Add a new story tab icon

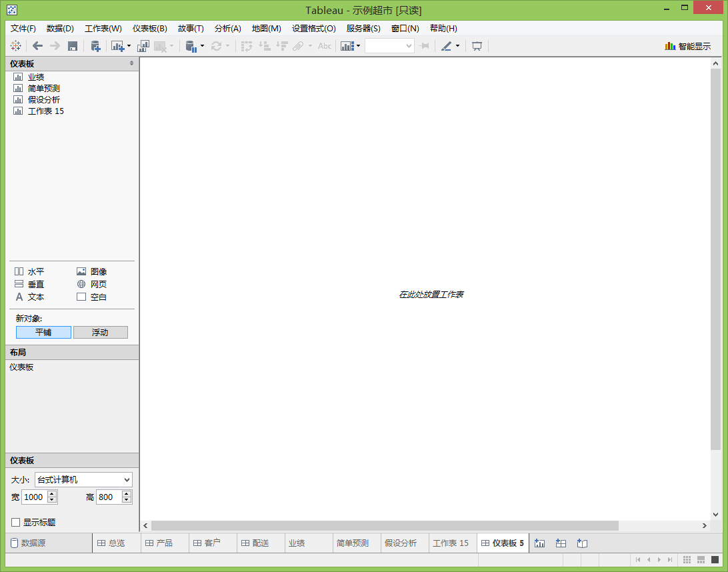click(582, 543)
